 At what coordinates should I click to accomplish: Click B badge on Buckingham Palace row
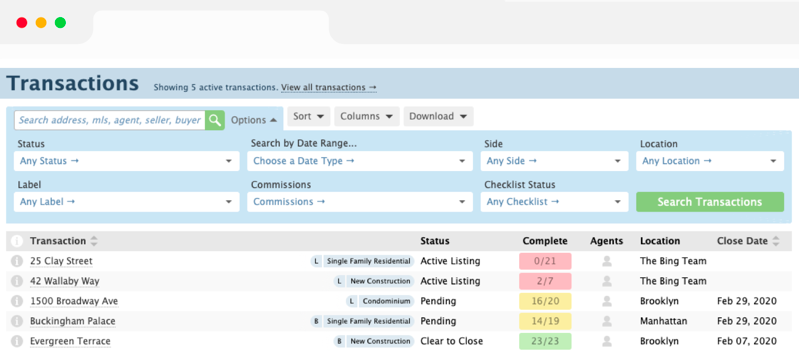(x=316, y=321)
